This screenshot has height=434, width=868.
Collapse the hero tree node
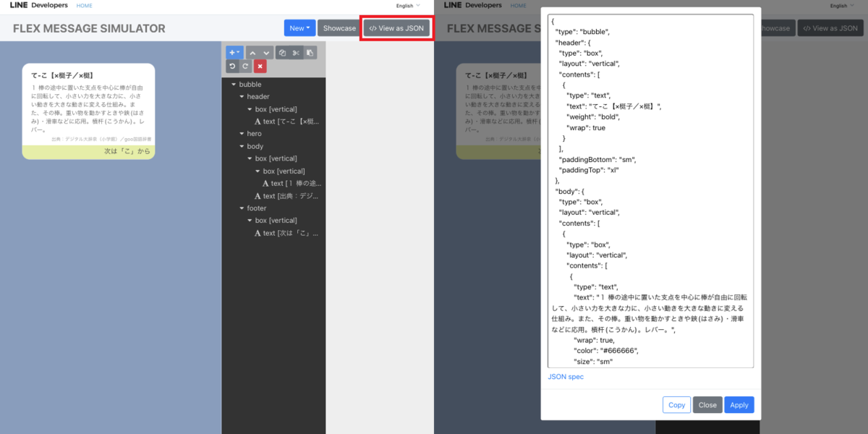[241, 134]
